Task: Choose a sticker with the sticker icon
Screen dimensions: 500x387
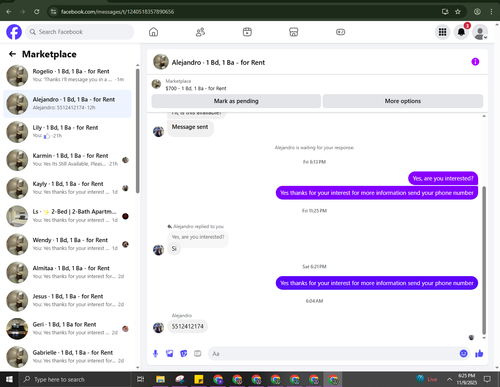Action: pyautogui.click(x=183, y=353)
